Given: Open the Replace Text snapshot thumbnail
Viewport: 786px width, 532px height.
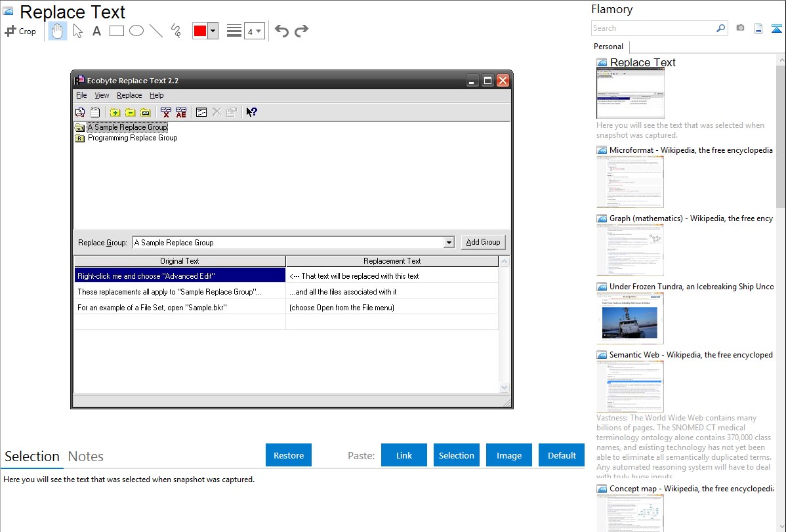Looking at the screenshot, I should click(630, 93).
